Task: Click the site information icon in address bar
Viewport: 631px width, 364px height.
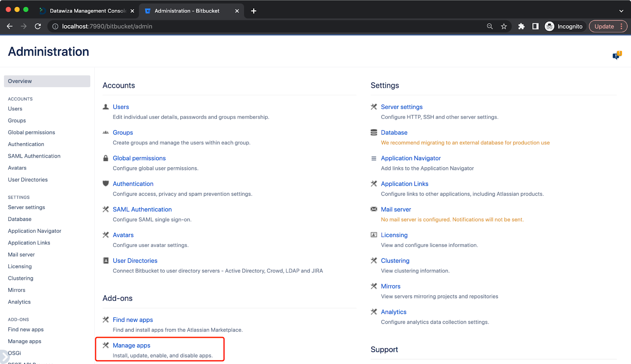Action: pos(55,26)
